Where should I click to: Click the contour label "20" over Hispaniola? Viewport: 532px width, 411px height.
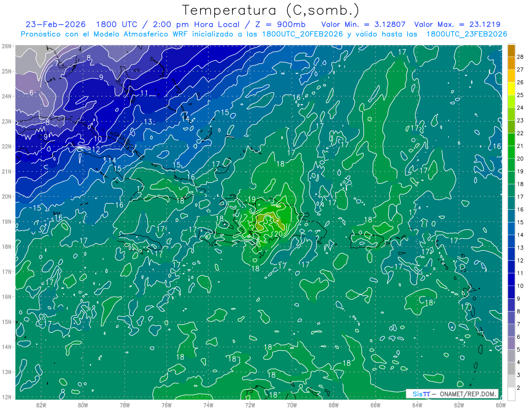tap(279, 234)
